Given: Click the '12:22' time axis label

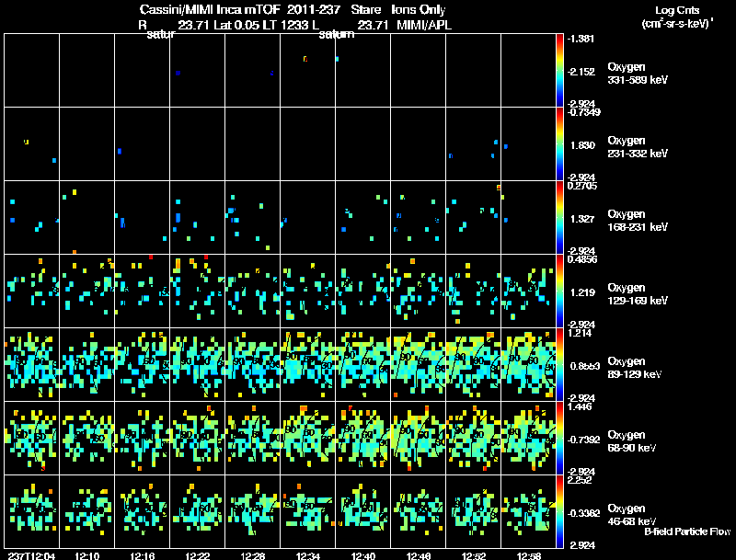Looking at the screenshot, I should [x=197, y=555].
